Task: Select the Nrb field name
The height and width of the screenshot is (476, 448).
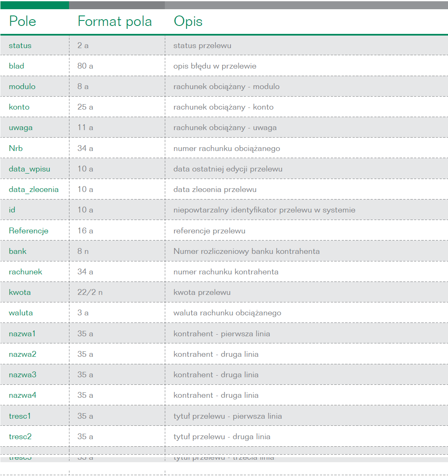Action: 16,148
